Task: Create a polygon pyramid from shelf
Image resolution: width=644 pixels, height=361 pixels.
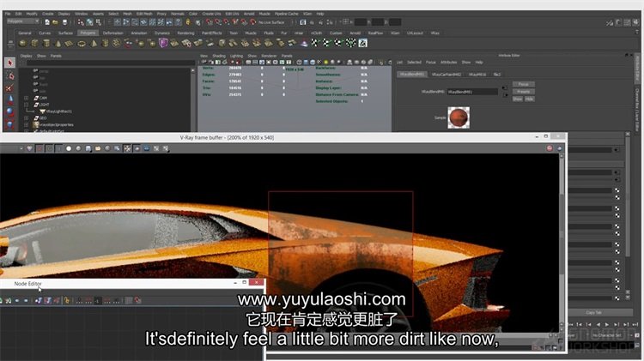Action: (94, 43)
